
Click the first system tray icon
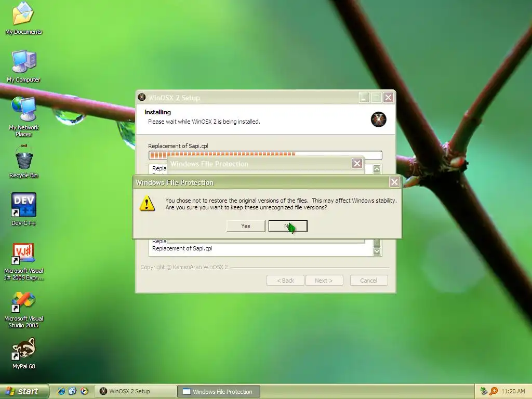coord(484,391)
